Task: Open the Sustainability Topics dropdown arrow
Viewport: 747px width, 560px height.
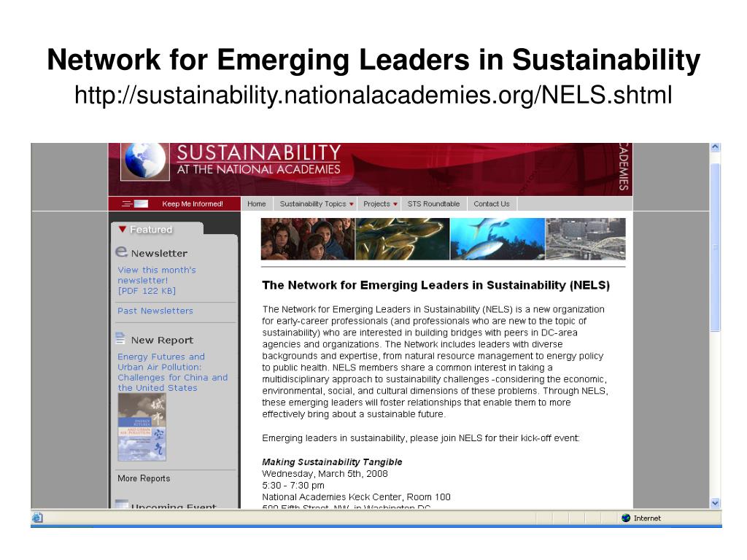Action: [x=352, y=204]
